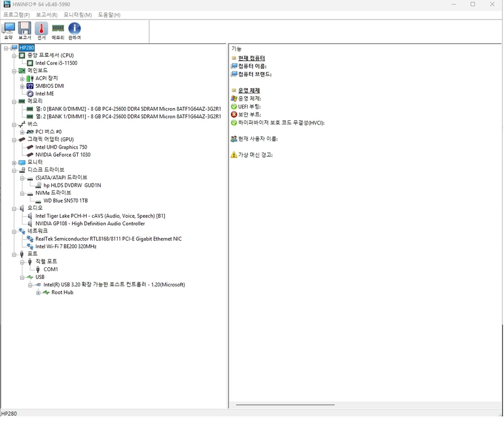Click the 오디오 speaker icon
The height and width of the screenshot is (422, 504).
pos(22,209)
